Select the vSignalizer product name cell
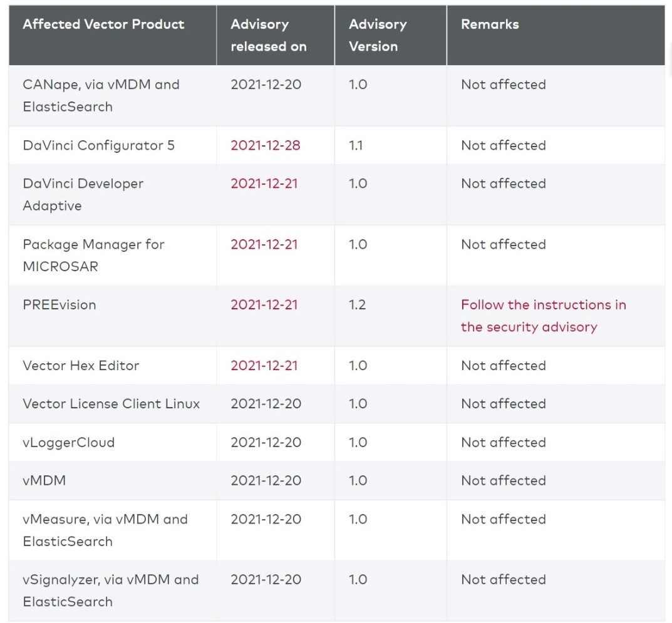The height and width of the screenshot is (623, 672). point(110,590)
